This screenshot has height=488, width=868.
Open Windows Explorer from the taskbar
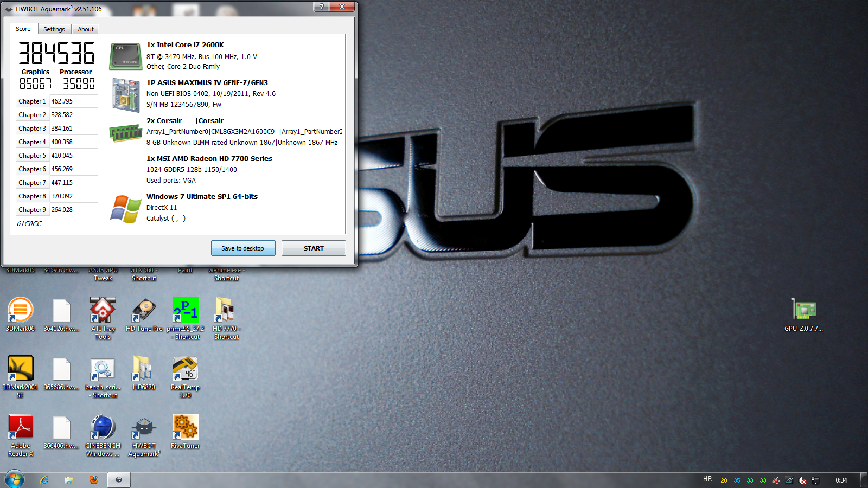pos(69,480)
